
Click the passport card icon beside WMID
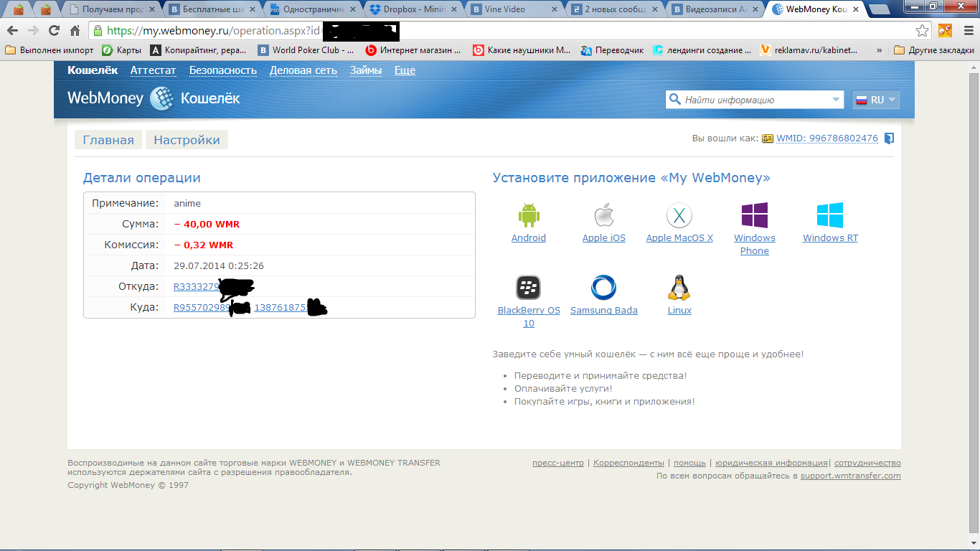[768, 138]
